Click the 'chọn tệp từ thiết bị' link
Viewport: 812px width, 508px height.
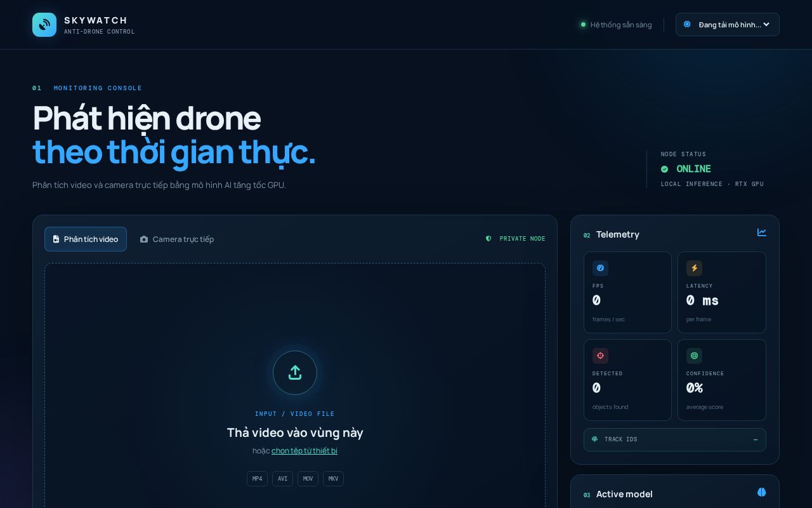(304, 451)
